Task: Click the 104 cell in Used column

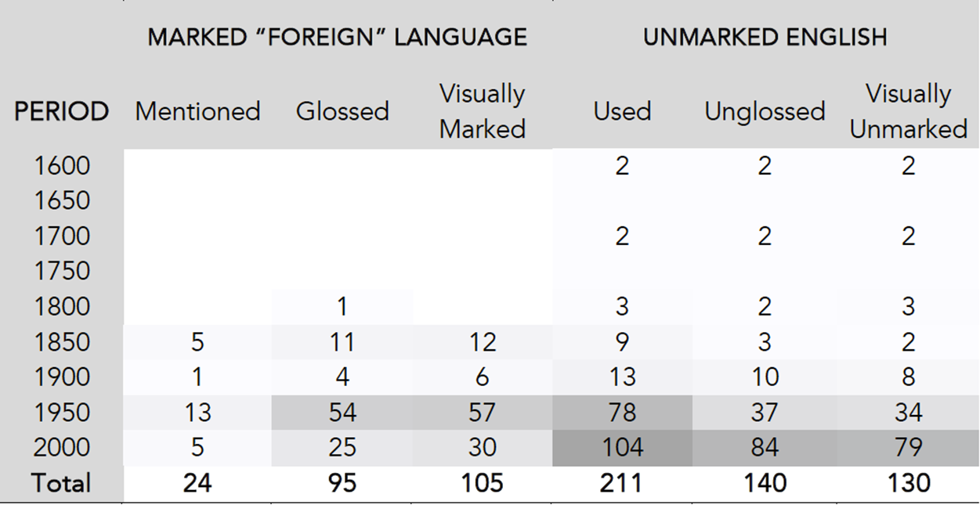Action: [x=622, y=448]
